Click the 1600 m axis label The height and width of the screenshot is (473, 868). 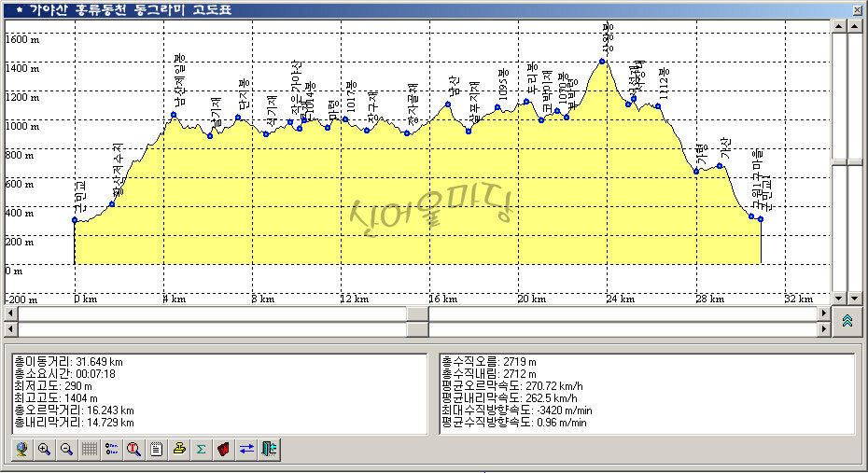[x=22, y=39]
